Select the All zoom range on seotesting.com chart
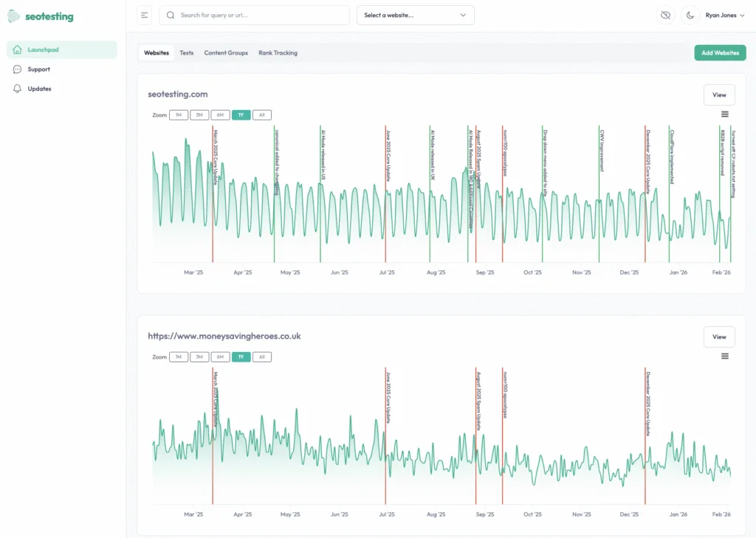The width and height of the screenshot is (756, 538). point(262,114)
